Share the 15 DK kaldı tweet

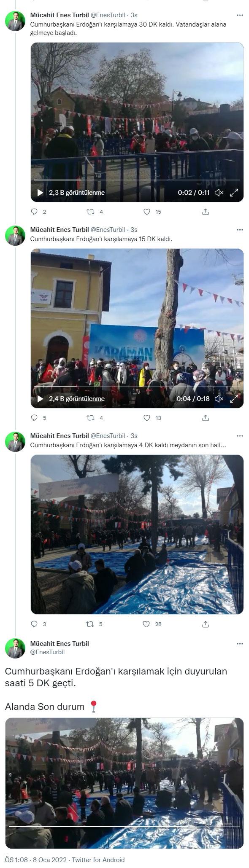(x=206, y=418)
